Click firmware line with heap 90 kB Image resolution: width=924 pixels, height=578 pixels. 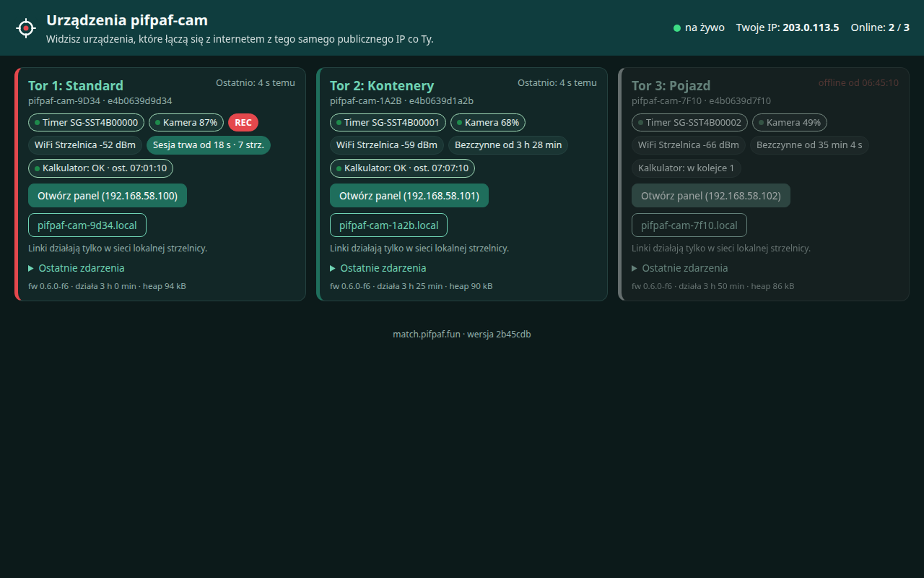(411, 286)
